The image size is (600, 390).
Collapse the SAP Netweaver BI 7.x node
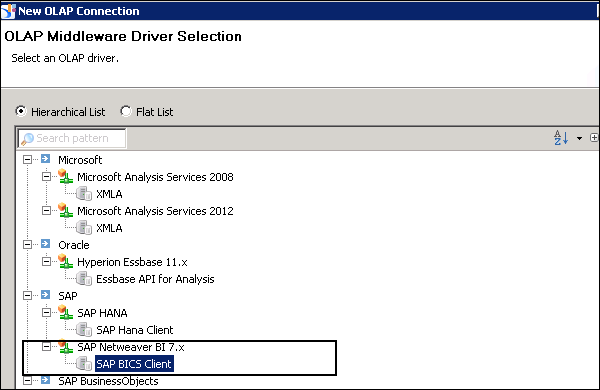46,346
